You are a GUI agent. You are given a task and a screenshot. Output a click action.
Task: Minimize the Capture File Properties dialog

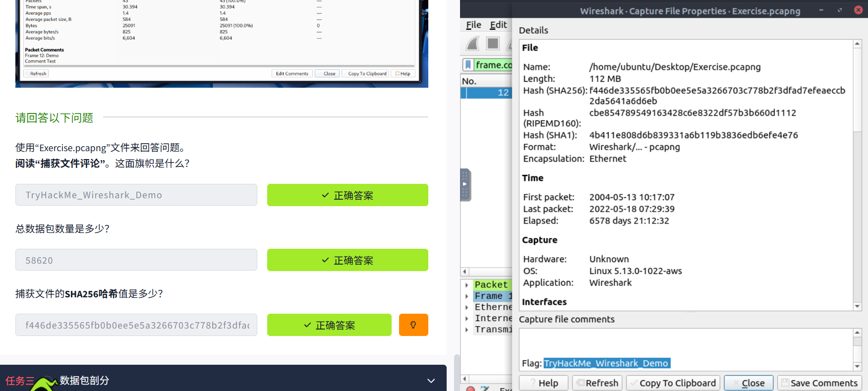(821, 10)
